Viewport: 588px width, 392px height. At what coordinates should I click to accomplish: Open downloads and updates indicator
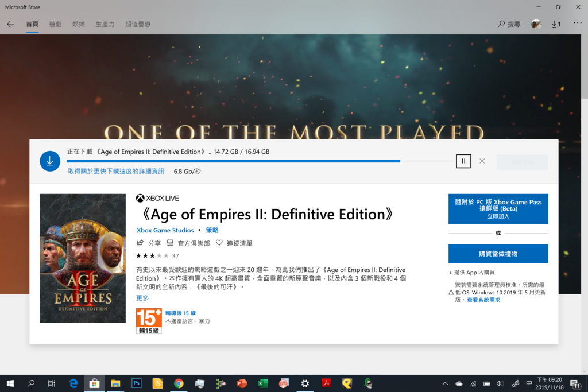point(556,24)
